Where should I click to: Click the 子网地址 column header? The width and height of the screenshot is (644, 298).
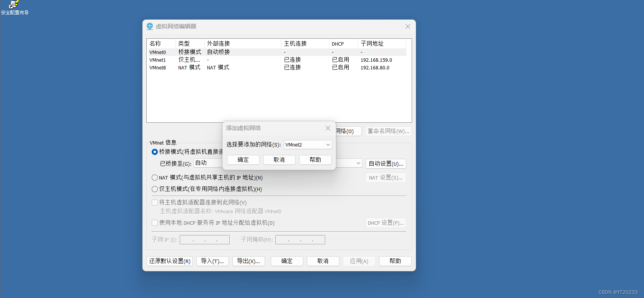coord(382,44)
